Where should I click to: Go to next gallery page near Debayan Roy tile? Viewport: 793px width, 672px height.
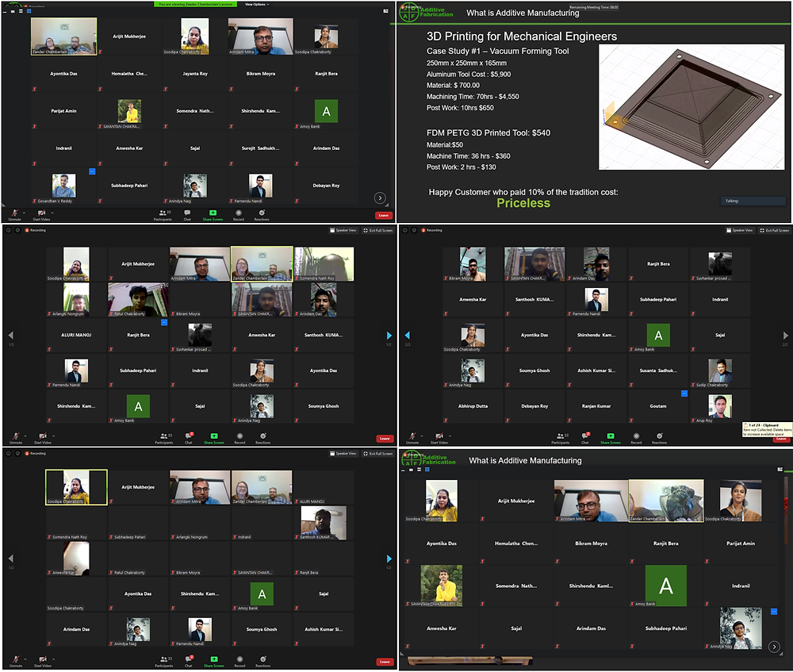coord(380,198)
